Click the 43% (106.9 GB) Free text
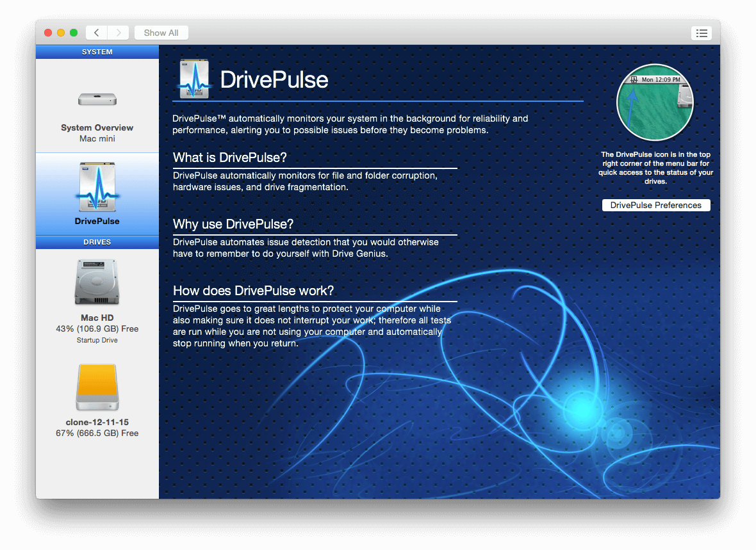756x550 pixels. tap(97, 328)
